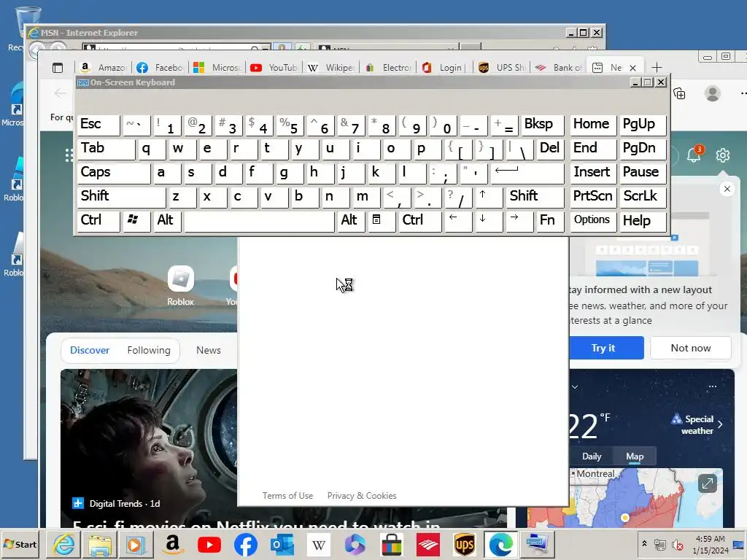This screenshot has height=560, width=747.
Task: Open File Explorer folder icon in taskbar
Action: coord(99,544)
